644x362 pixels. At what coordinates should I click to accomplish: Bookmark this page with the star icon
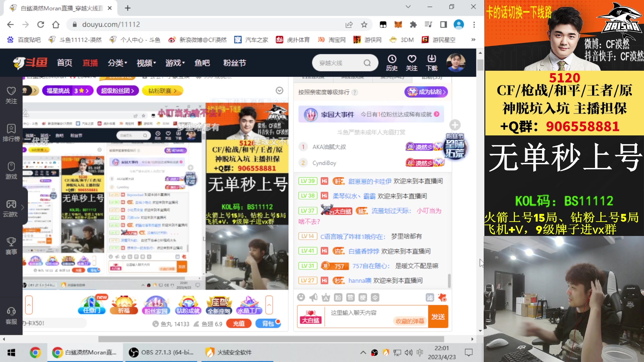tap(364, 24)
